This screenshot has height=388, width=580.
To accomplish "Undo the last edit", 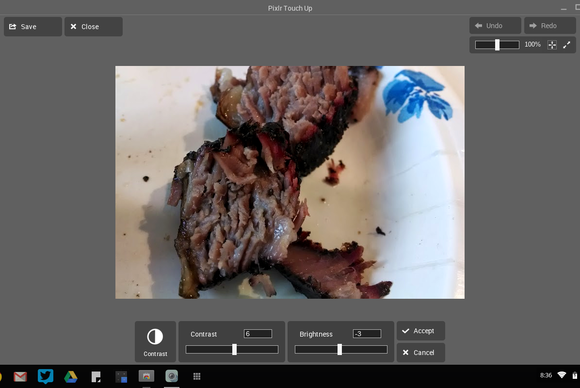I will pos(495,26).
